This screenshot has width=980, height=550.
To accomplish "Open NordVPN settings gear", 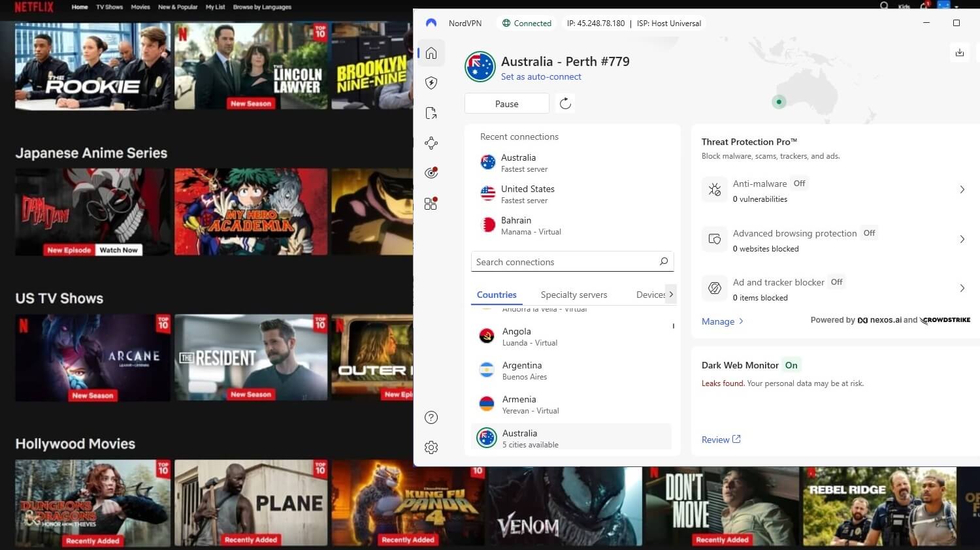I will [x=431, y=447].
